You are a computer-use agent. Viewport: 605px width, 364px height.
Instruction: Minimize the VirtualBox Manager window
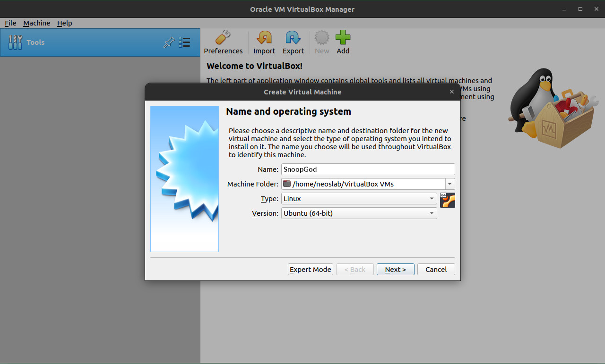(565, 9)
